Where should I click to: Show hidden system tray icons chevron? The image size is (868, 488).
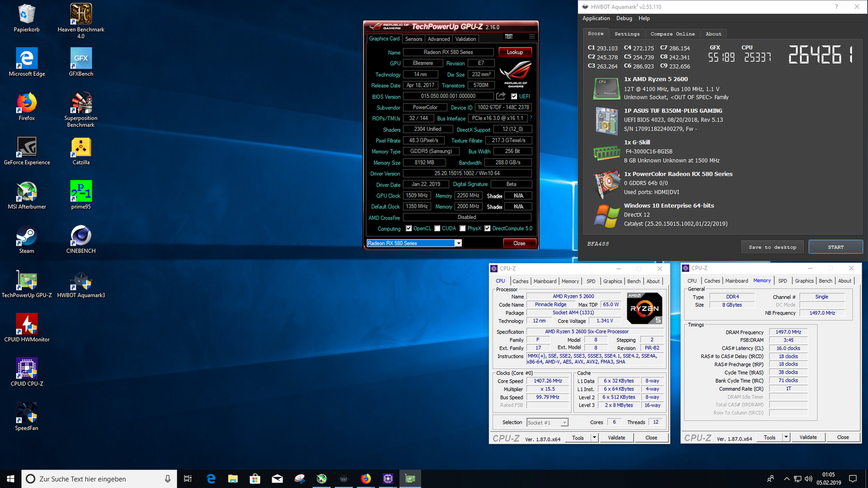pos(787,479)
